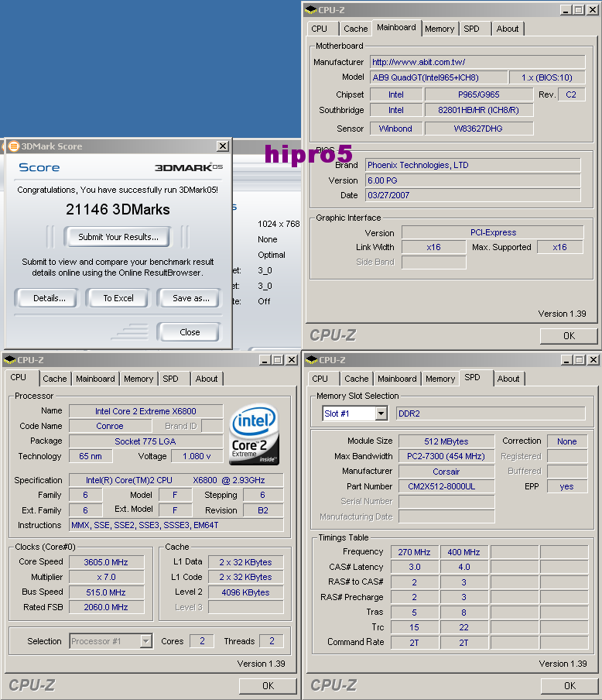
Task: Open SPD tab in Mainboard window
Action: 472,29
